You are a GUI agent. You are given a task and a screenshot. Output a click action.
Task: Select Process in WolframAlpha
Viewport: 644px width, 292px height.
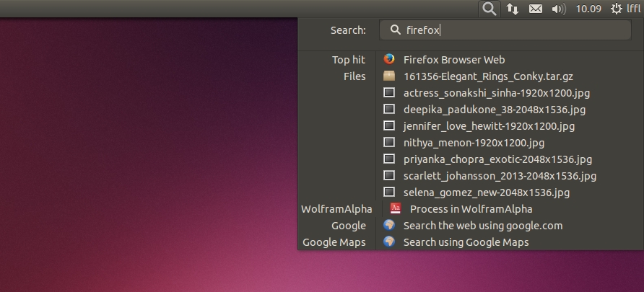pos(471,209)
